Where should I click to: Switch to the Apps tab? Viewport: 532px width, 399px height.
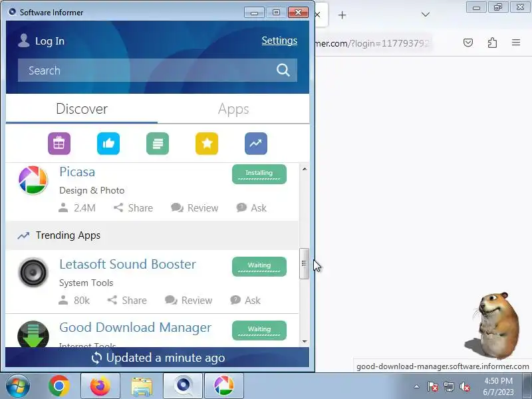click(233, 109)
